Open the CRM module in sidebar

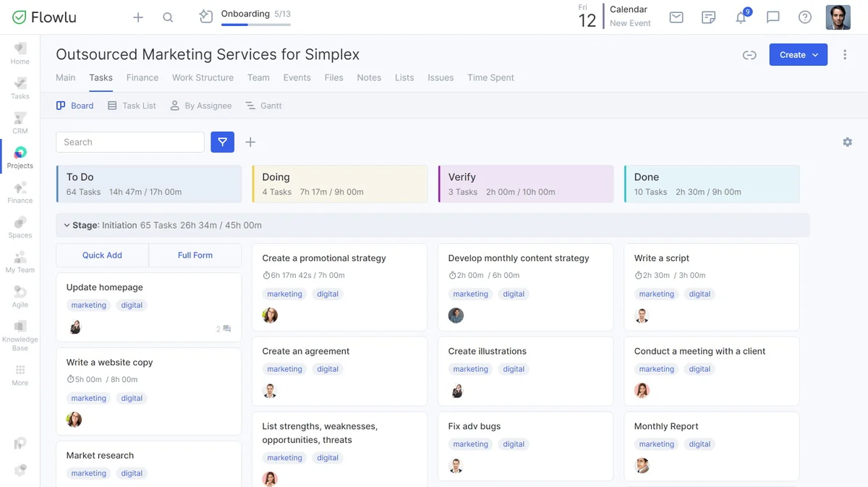(20, 122)
